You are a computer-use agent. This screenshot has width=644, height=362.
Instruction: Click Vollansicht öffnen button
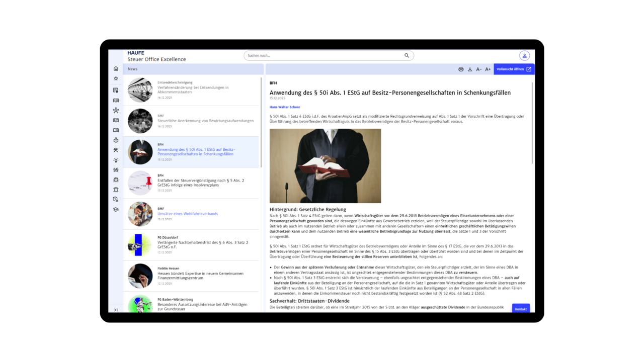point(514,69)
